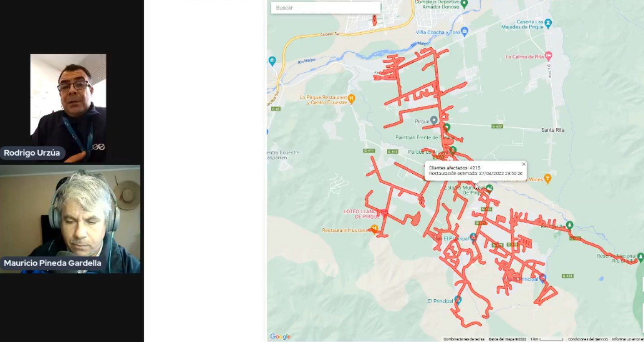Open the Casona Las Majadas de Pirque marker

point(548,22)
